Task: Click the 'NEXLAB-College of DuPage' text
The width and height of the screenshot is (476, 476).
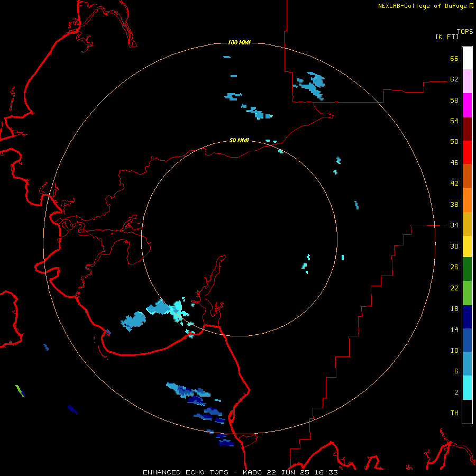Action: coord(422,6)
